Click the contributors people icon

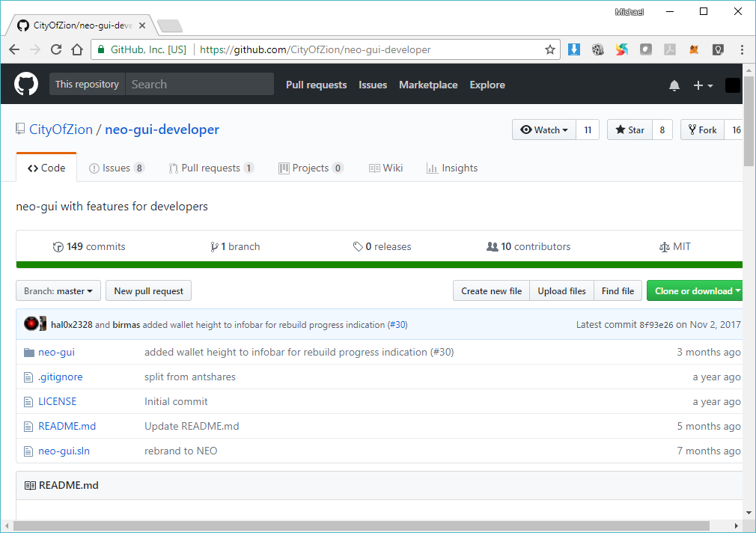coord(493,246)
